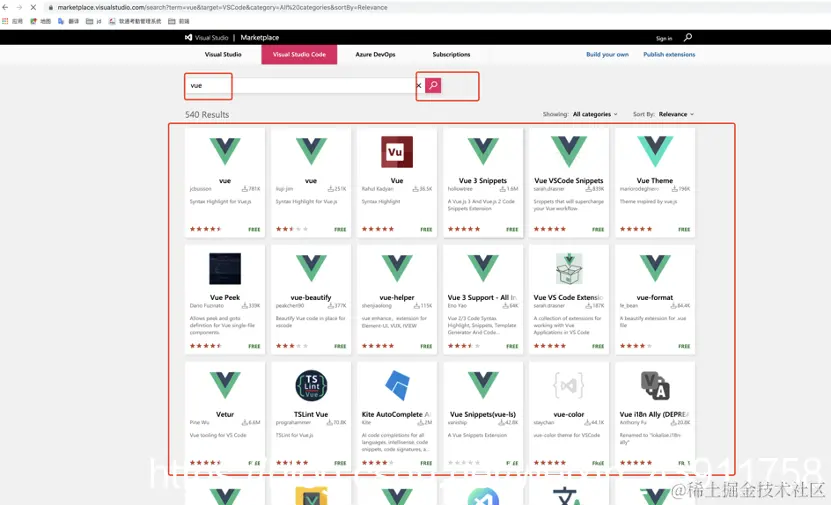Click the Visual Studio logo in the header
832x506 pixels.
[x=206, y=38]
